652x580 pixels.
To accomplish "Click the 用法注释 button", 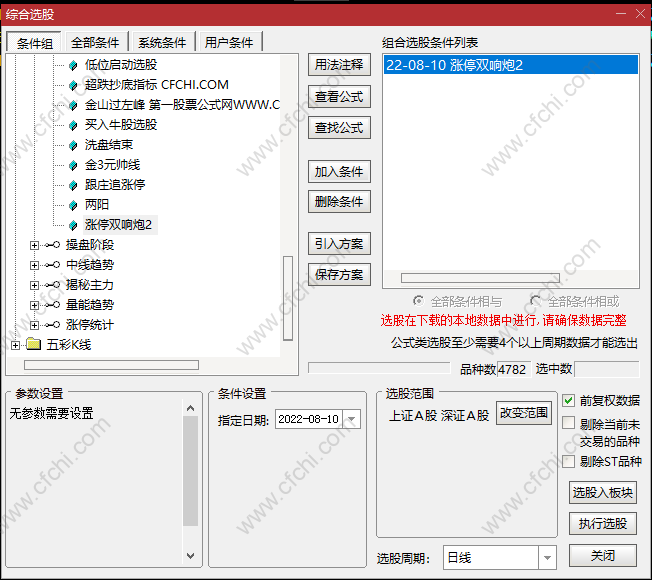I will coord(339,65).
